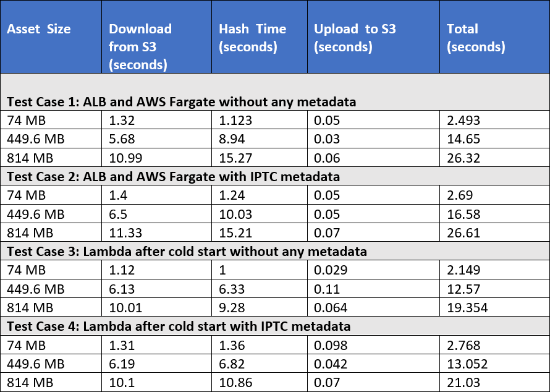Click the 0.098 upload time cell
The width and height of the screenshot is (550, 392).
click(x=373, y=345)
